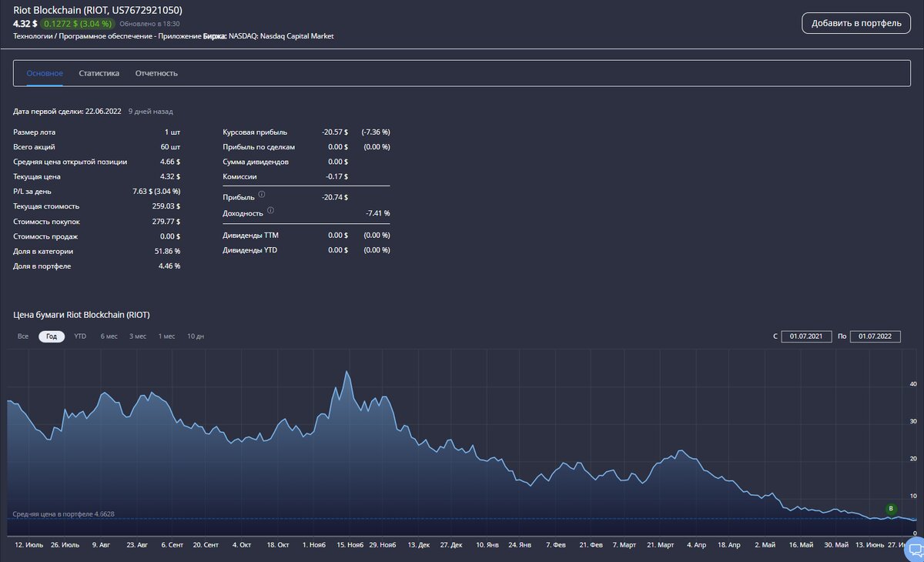Click the -7.41 % yield value
Viewport: 924px width, 562px height.
coord(377,213)
